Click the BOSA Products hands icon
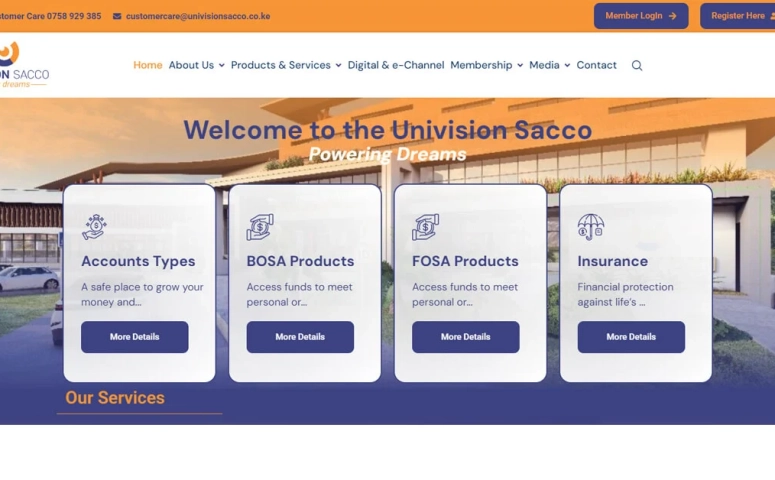The height and width of the screenshot is (480, 775). (260, 227)
